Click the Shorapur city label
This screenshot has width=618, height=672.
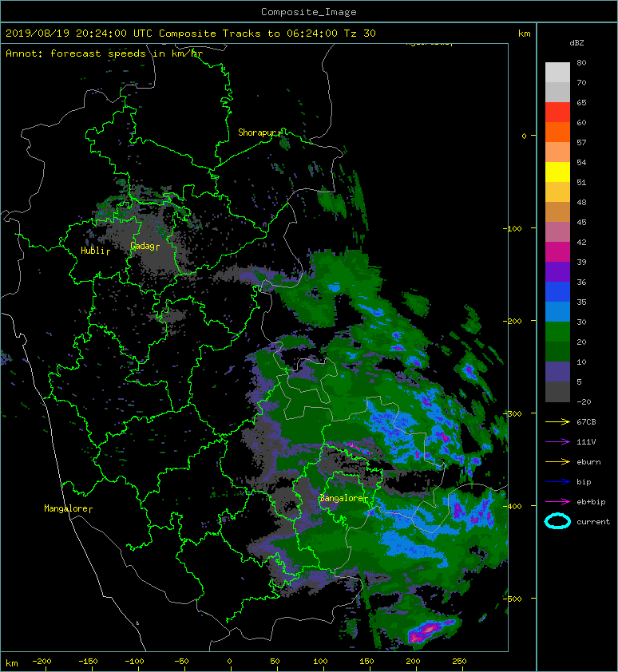tap(258, 132)
